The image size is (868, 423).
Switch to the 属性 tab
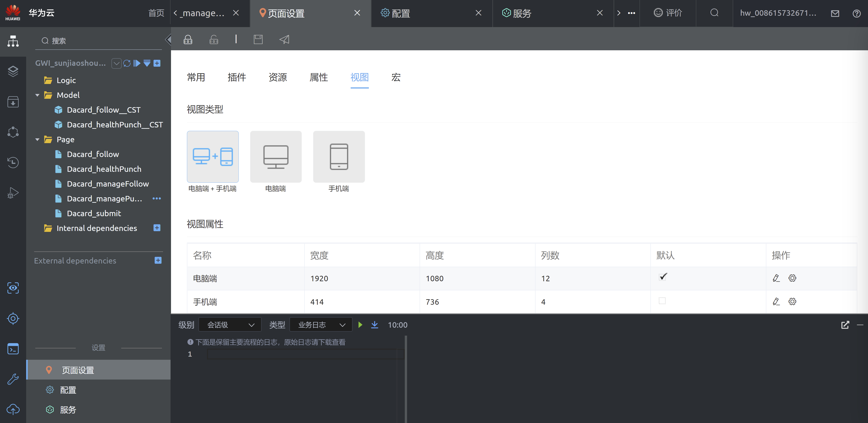click(x=318, y=77)
